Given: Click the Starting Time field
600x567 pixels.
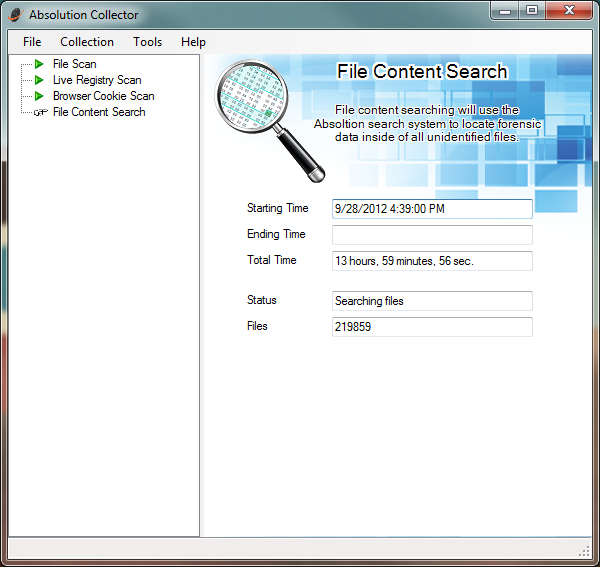Looking at the screenshot, I should [432, 209].
